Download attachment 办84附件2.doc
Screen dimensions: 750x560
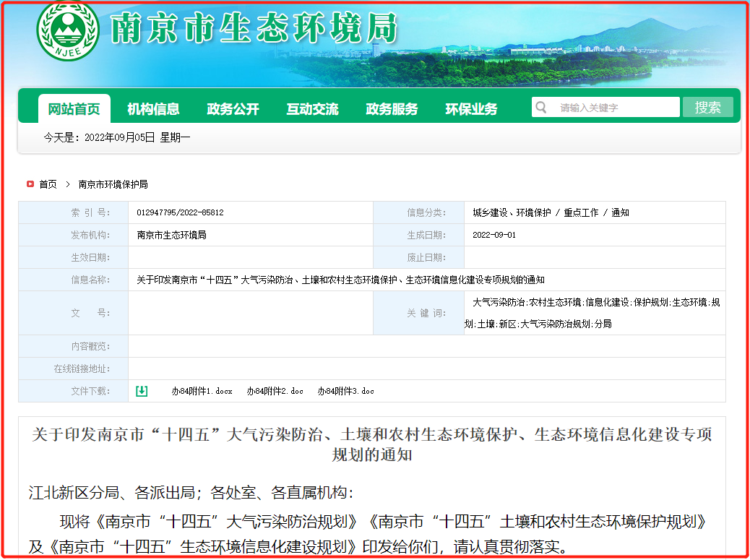[275, 391]
